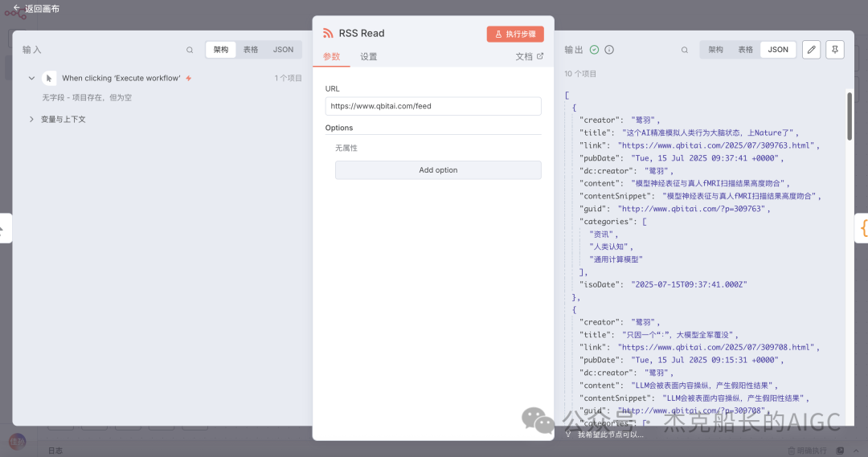Collapse the When clicking 'Execute workflow' row
This screenshot has height=457, width=868.
coord(31,79)
